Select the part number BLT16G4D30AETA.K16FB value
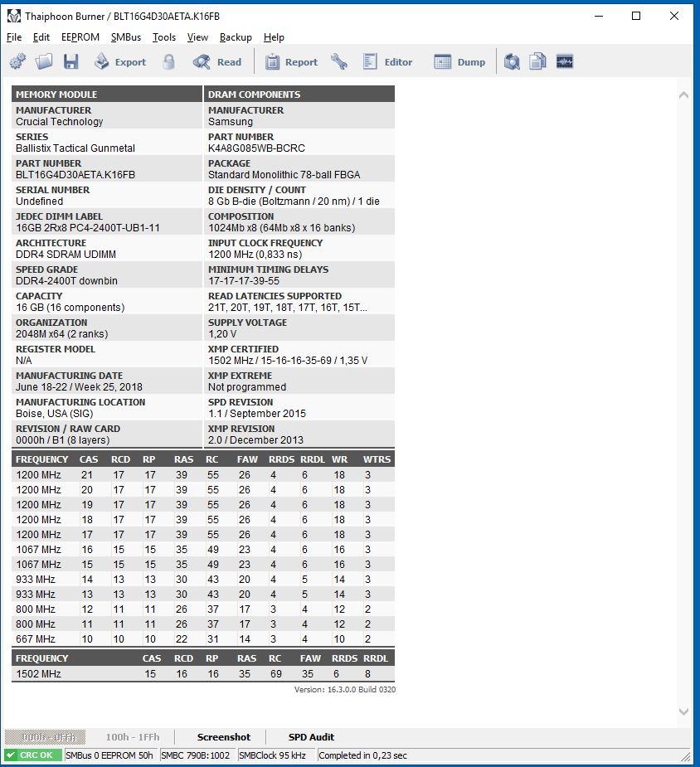The image size is (700, 767). point(75,175)
